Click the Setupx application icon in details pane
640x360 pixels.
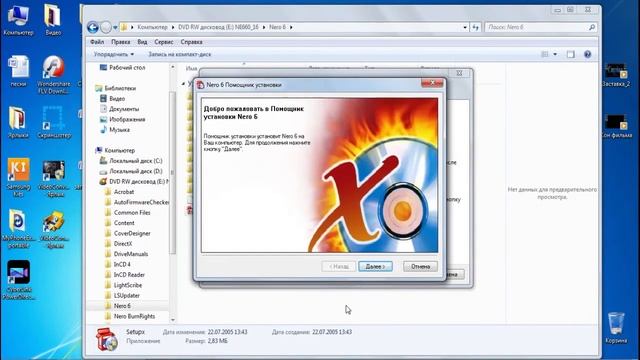(x=107, y=339)
